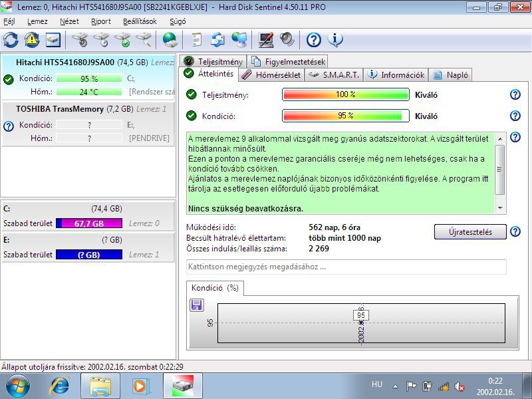Open the Súgó menu

[178, 21]
